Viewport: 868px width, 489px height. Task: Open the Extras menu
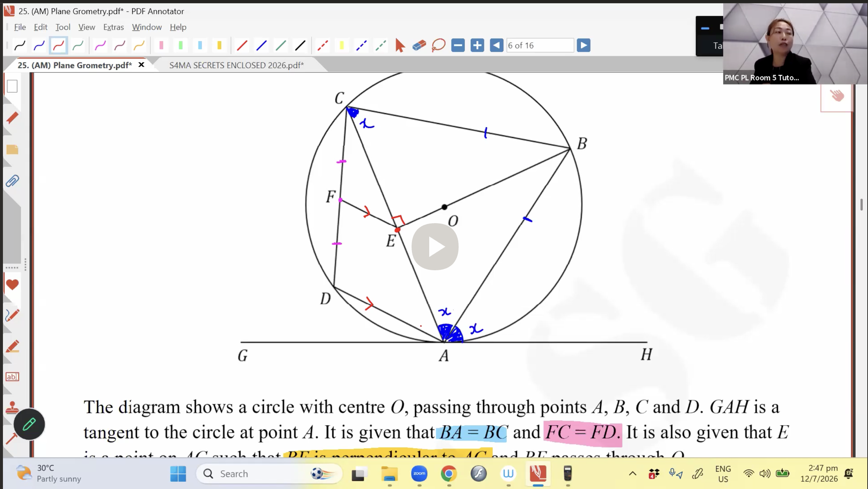pyautogui.click(x=114, y=27)
